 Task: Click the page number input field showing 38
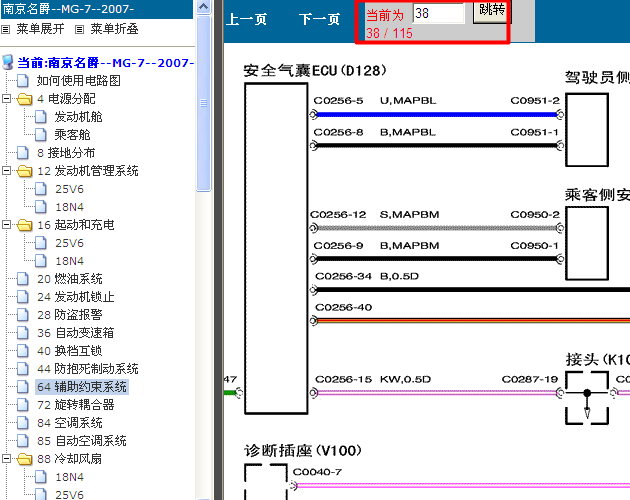(438, 13)
